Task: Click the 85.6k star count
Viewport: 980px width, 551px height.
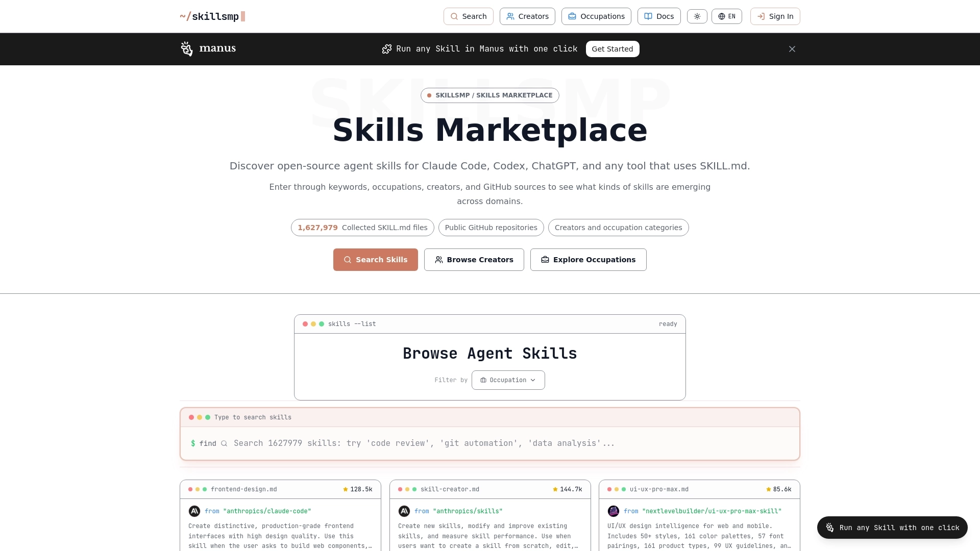Action: click(x=779, y=489)
